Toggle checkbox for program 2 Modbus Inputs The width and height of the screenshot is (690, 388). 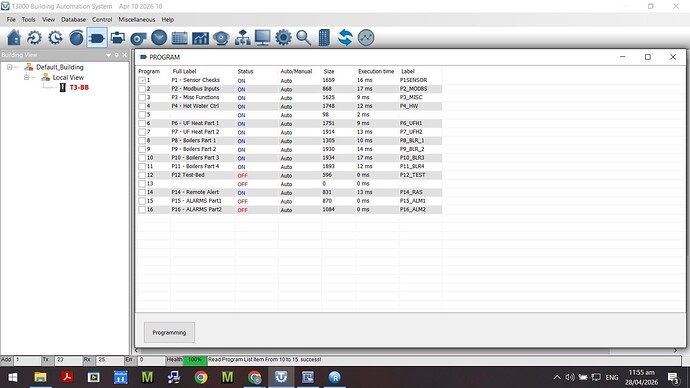tap(142, 89)
